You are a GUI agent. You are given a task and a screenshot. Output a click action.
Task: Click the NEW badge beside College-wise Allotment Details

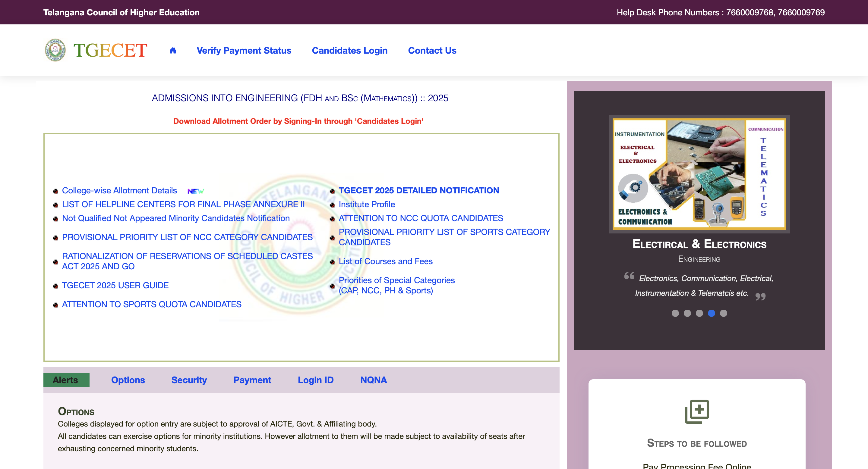point(196,191)
